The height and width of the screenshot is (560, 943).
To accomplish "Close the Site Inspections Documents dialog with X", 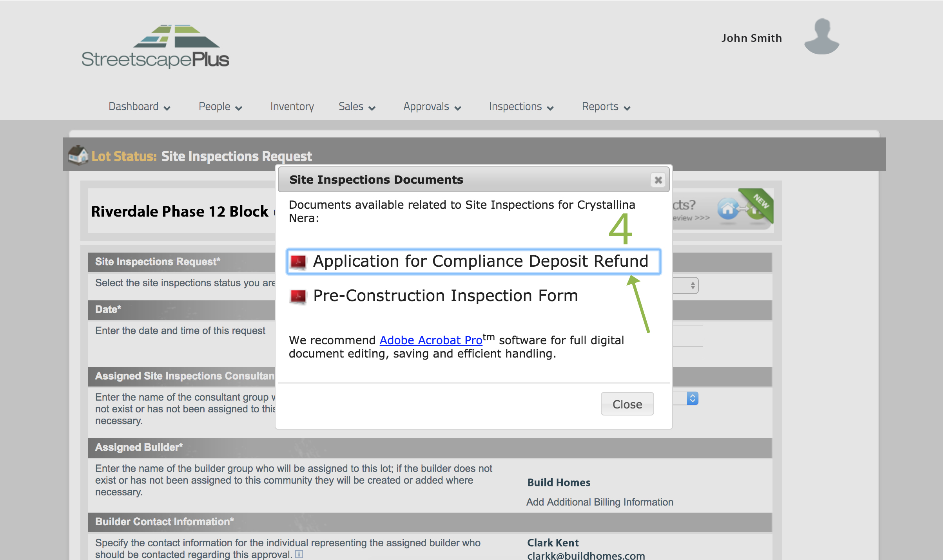I will [658, 180].
